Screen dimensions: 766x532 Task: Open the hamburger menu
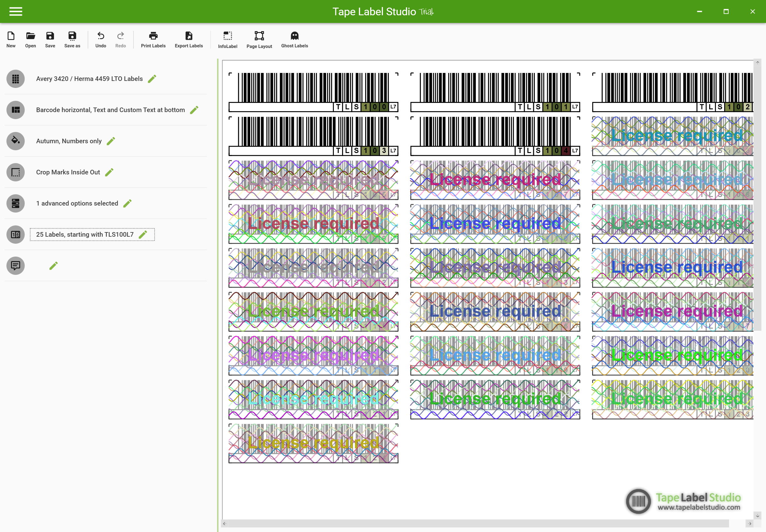(16, 12)
